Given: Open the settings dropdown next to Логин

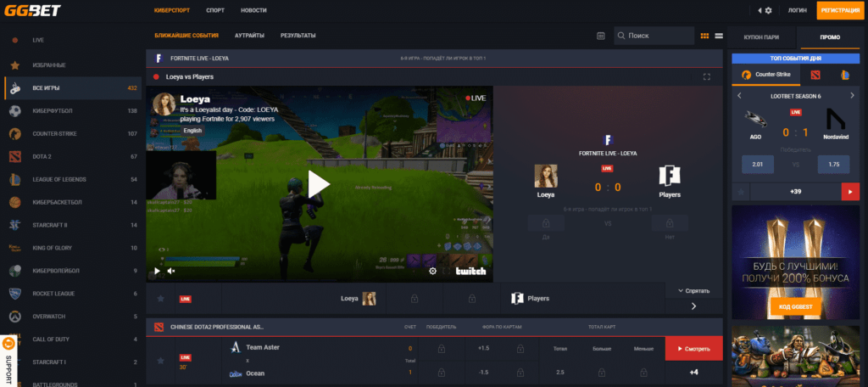Looking at the screenshot, I should pos(765,10).
